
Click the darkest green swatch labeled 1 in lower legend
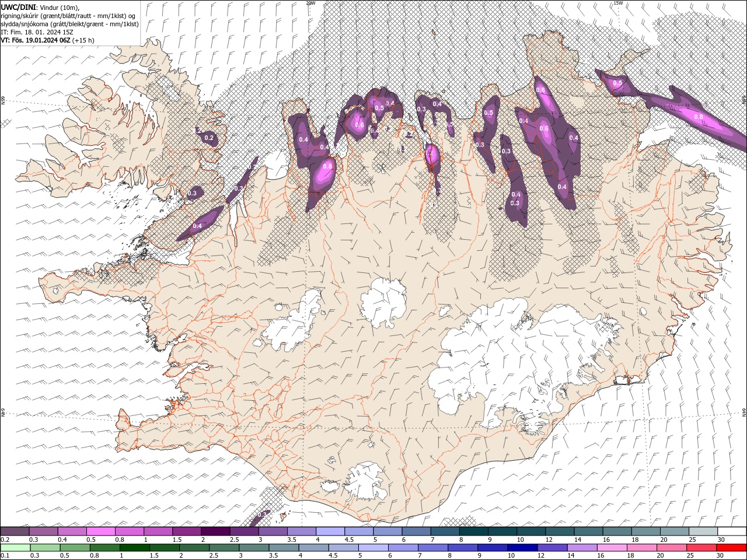tap(135, 548)
